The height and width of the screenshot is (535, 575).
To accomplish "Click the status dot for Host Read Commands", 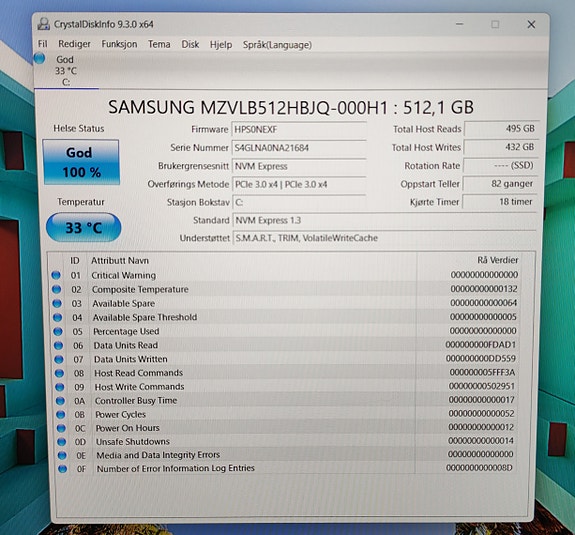I will pyautogui.click(x=59, y=373).
